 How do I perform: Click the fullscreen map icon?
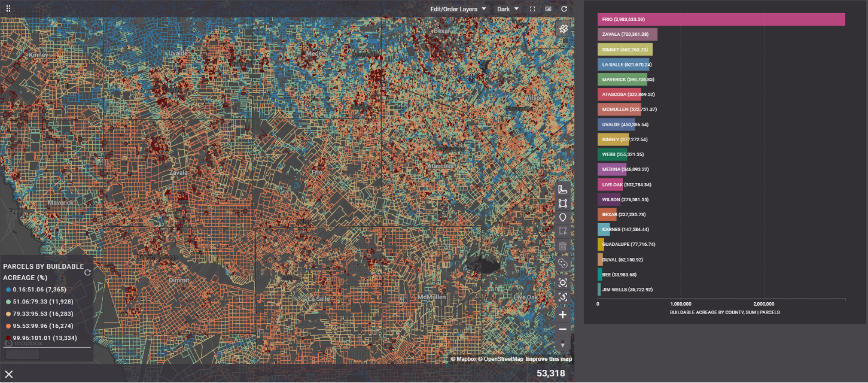pos(532,9)
